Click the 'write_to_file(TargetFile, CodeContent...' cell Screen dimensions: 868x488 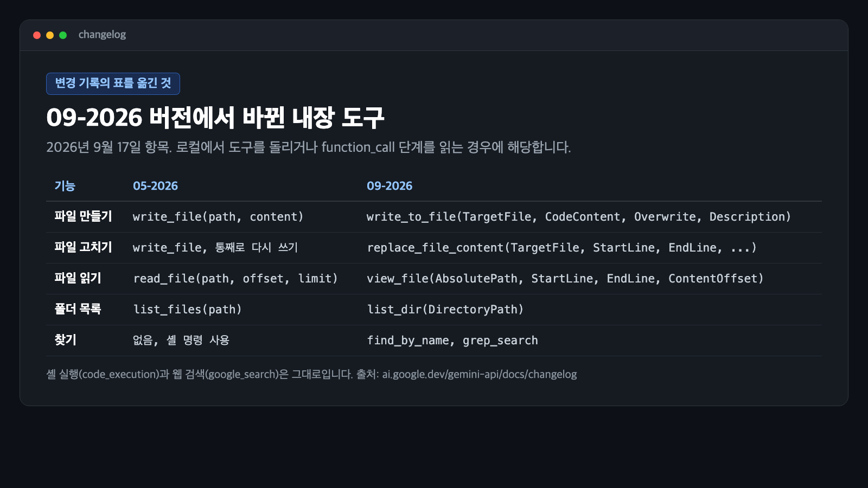[579, 217]
